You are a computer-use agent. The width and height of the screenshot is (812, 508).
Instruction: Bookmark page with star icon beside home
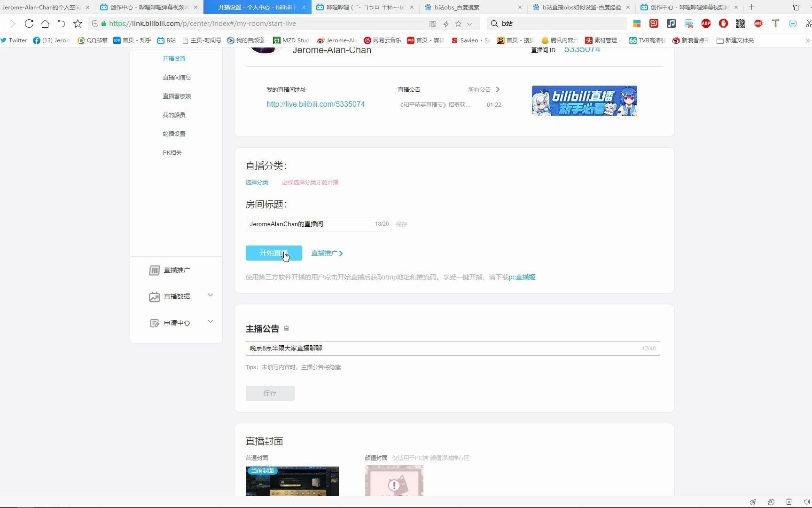click(x=78, y=24)
